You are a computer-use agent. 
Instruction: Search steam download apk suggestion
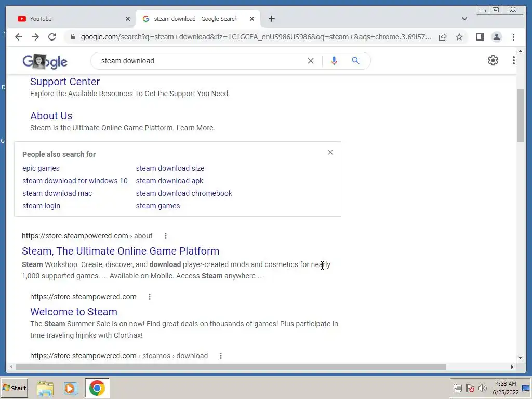[x=169, y=181]
